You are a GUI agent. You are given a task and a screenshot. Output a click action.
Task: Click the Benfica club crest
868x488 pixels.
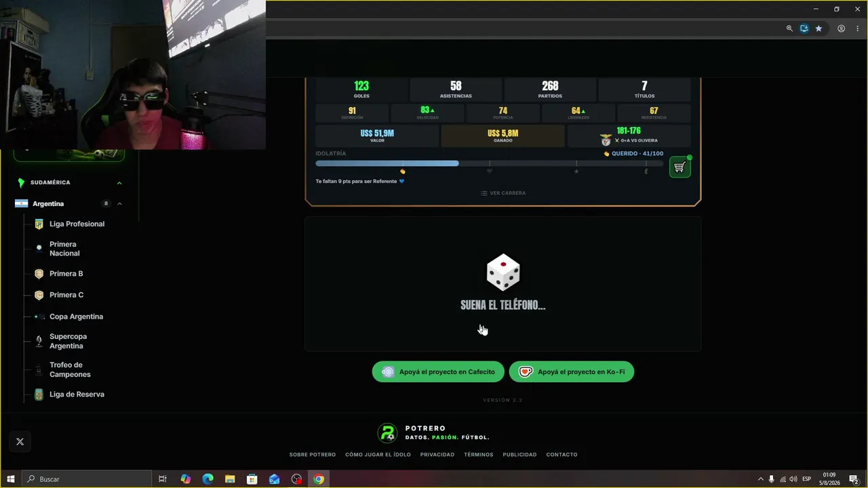click(x=606, y=140)
